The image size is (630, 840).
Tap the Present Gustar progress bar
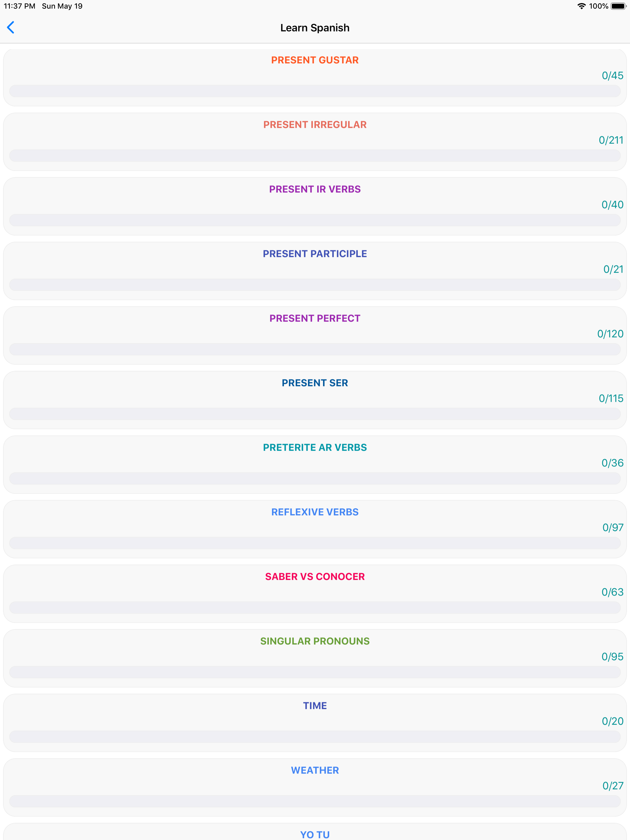[315, 90]
